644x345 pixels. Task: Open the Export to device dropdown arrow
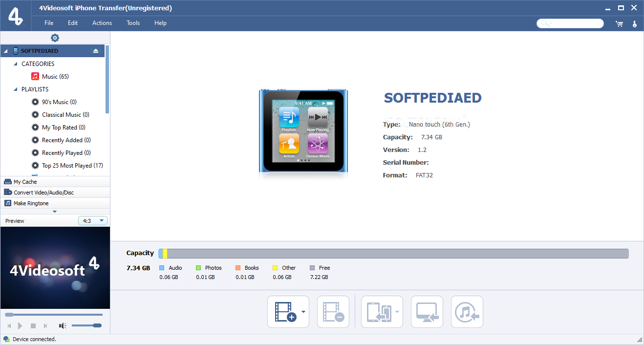pos(397,312)
